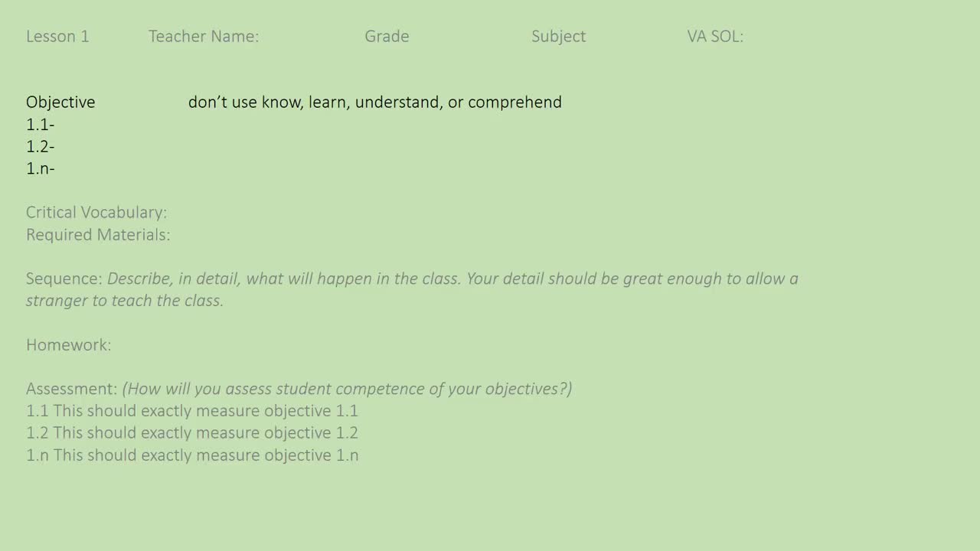This screenshot has width=980, height=551.
Task: Click the assessment line for objective 1.2
Action: pos(192,432)
